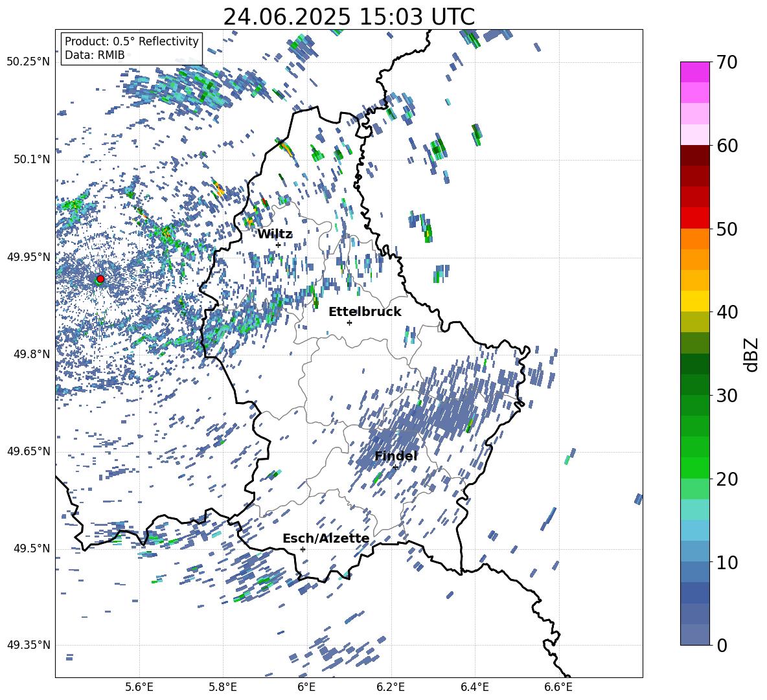Click the 6°E longitude label
767x700 pixels.
306,687
